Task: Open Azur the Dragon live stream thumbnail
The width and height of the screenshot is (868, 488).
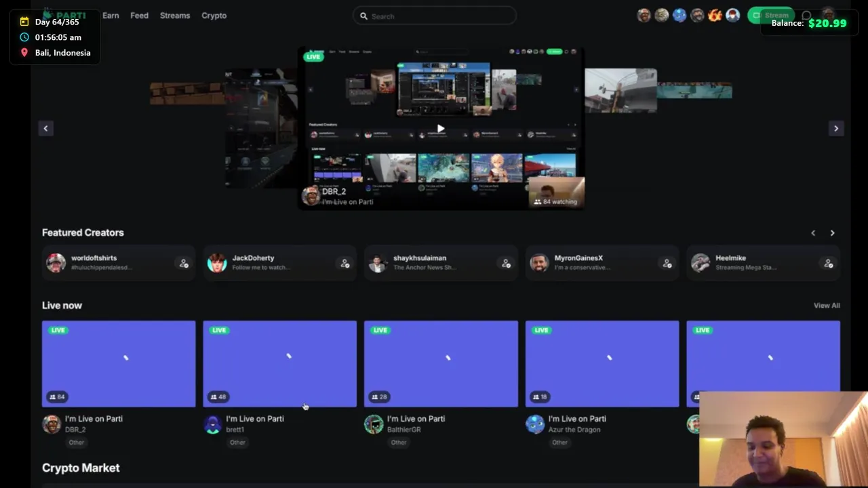Action: click(602, 364)
